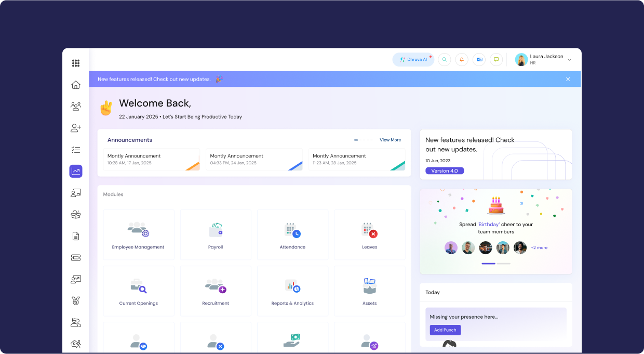The width and height of the screenshot is (644, 354).
Task: Click the second birthday carousel indicator
Action: [503, 264]
